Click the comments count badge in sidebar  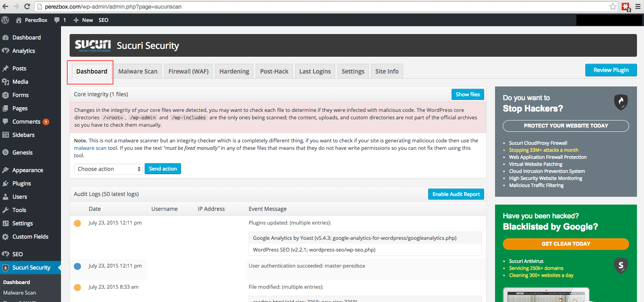click(x=46, y=122)
